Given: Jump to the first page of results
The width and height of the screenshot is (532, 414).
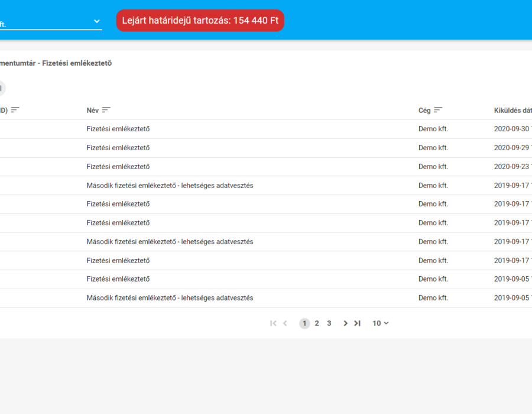Looking at the screenshot, I should coord(273,324).
